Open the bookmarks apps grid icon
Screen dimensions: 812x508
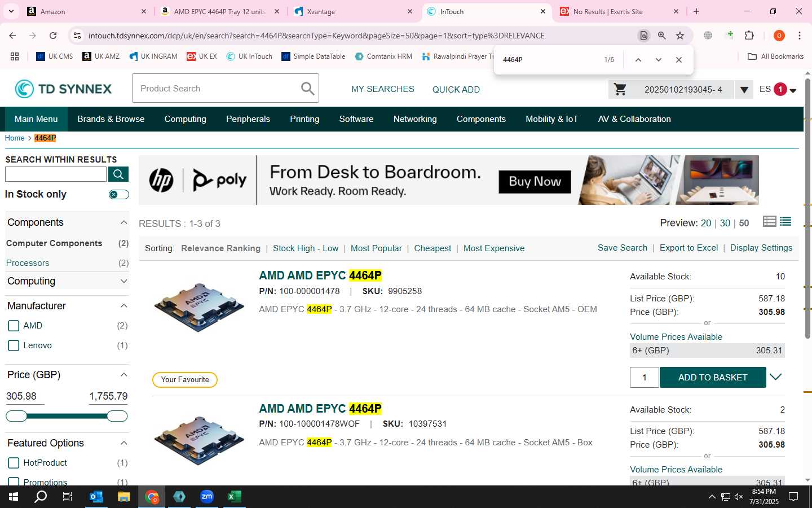tap(15, 56)
